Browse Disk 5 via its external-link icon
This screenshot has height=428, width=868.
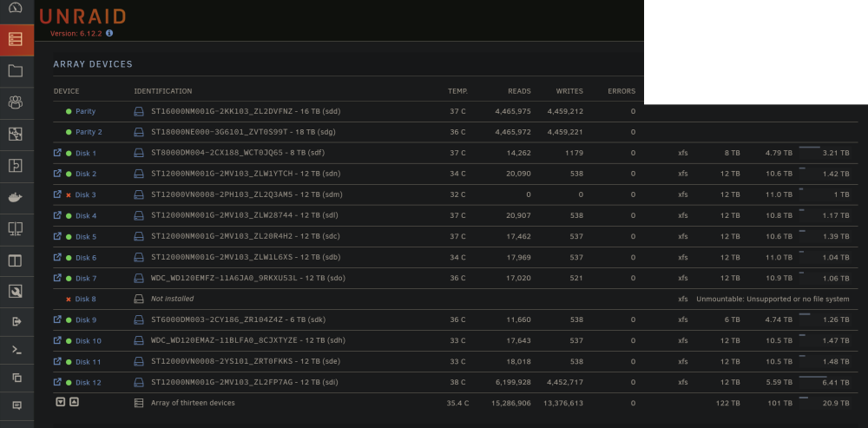[57, 236]
